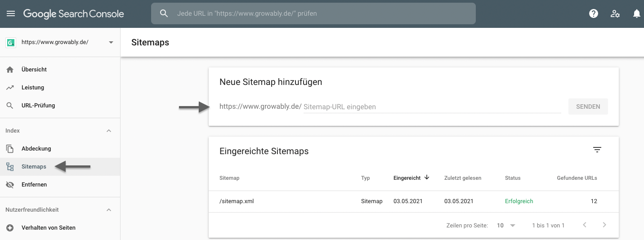Sort by Zuletzt gelesen column
The height and width of the screenshot is (240, 644).
point(463,178)
